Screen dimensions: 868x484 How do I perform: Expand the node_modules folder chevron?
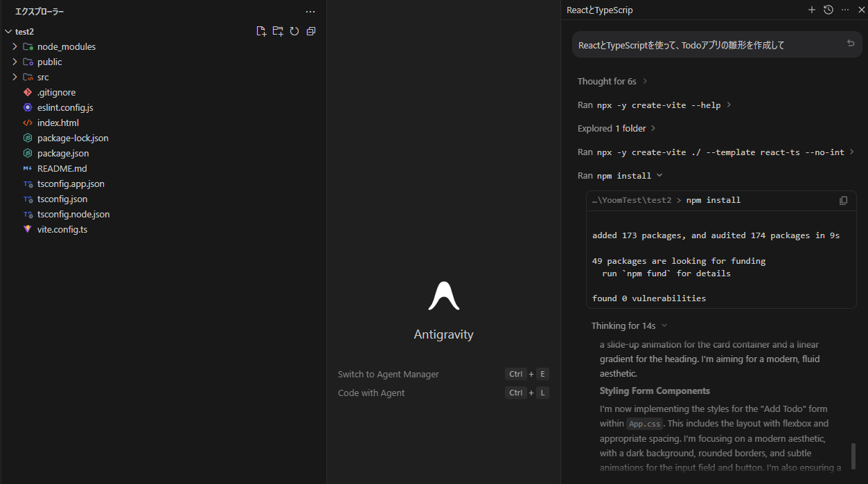click(15, 46)
